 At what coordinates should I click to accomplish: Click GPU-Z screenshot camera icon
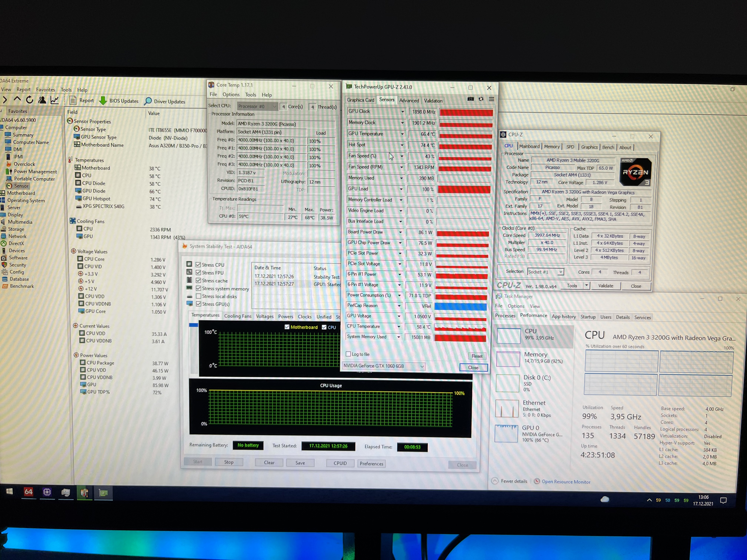tap(470, 99)
